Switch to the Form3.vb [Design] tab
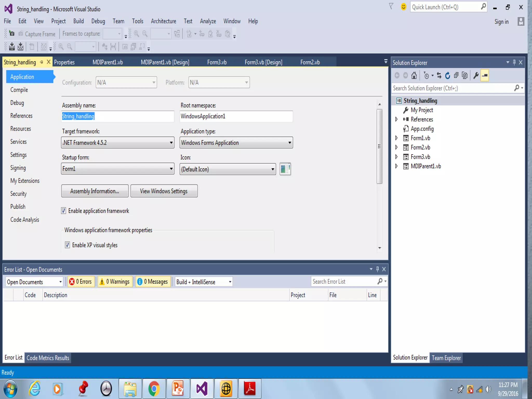This screenshot has width=532, height=399. click(263, 62)
